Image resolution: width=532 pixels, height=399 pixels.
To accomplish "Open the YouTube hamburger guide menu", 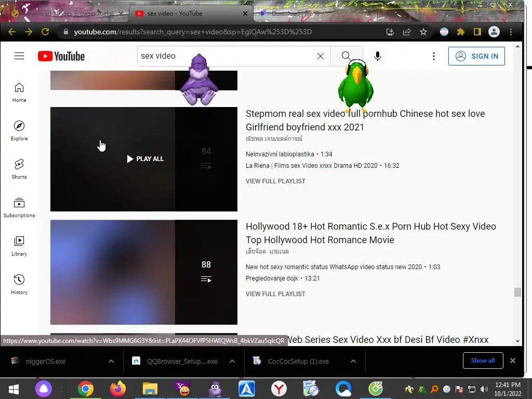I will point(19,56).
